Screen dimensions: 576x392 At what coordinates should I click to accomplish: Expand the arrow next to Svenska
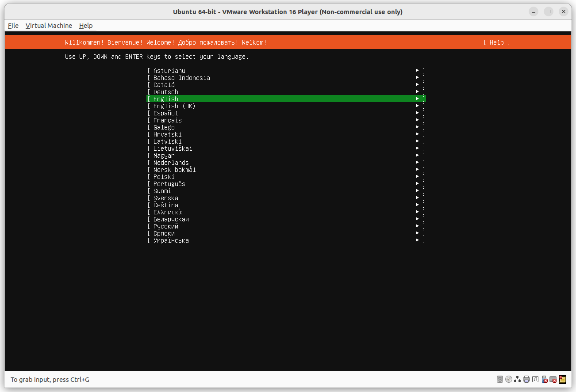416,198
